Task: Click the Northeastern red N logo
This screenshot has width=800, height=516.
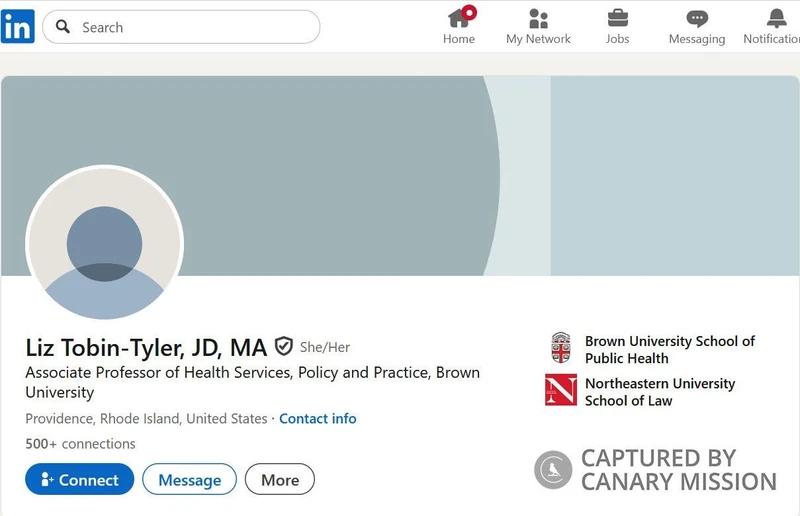Action: pyautogui.click(x=561, y=391)
